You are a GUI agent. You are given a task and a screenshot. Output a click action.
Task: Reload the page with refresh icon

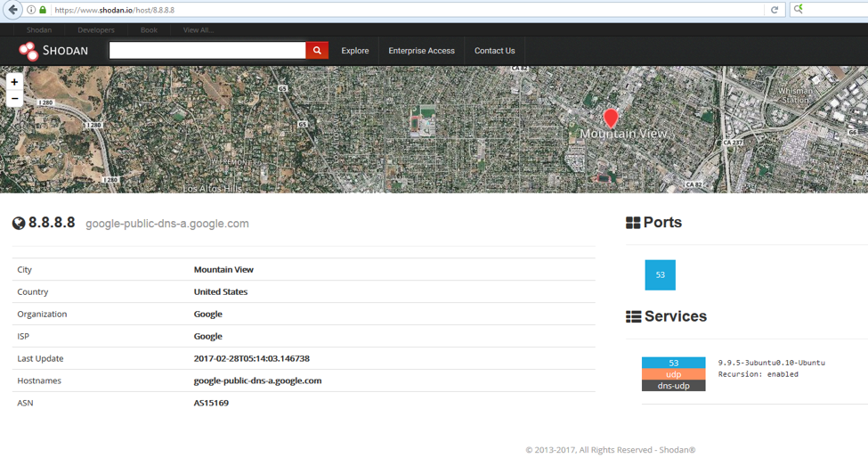(x=775, y=10)
